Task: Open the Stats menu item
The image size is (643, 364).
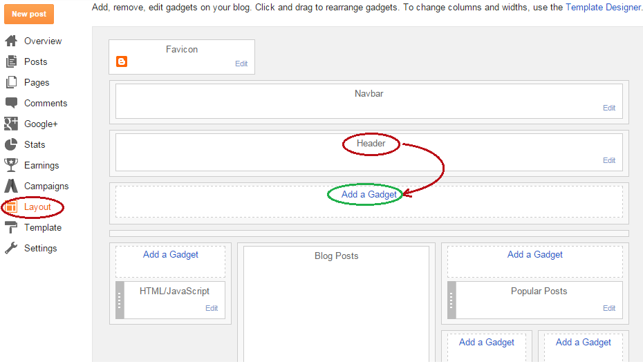Action: (35, 144)
